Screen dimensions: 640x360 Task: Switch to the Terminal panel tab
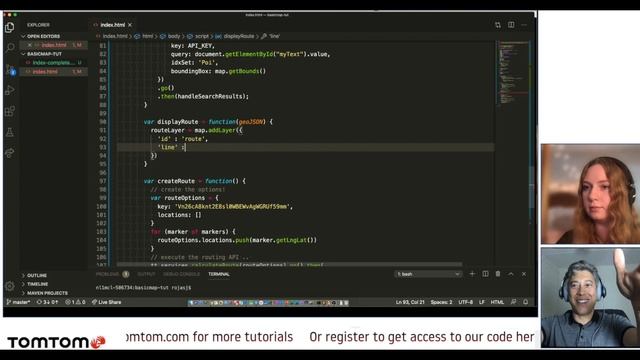click(x=219, y=274)
